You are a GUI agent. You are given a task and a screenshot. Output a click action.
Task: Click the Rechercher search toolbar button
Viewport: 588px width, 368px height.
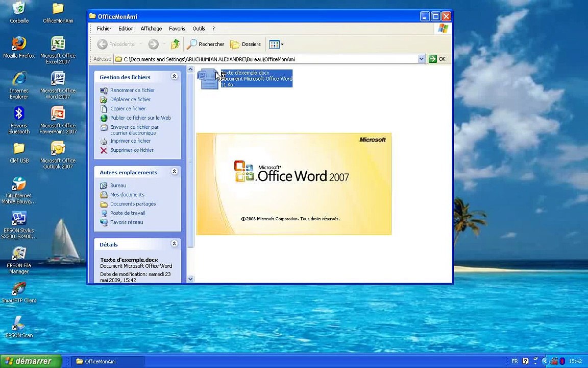point(206,44)
